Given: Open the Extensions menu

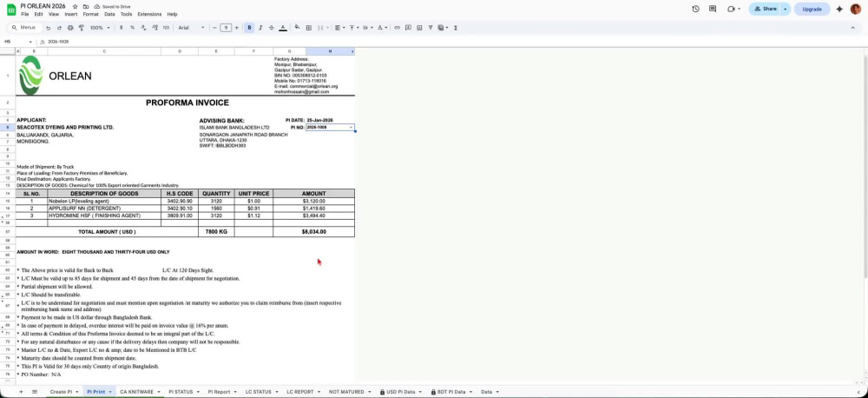Looking at the screenshot, I should [149, 15].
